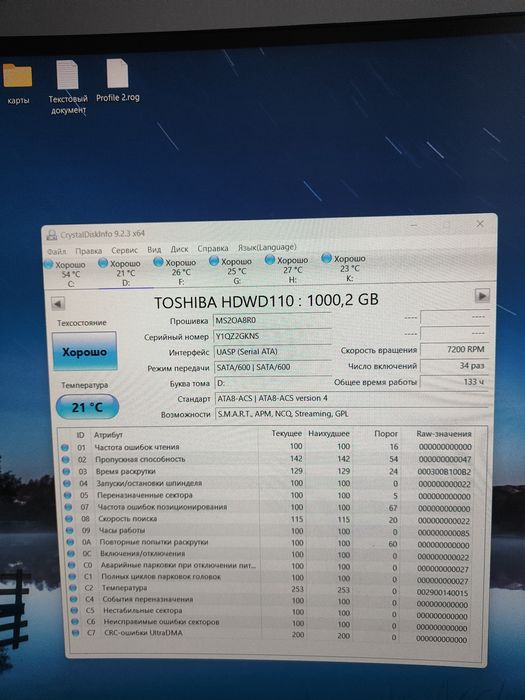This screenshot has width=525, height=700.
Task: Click status dot for attribute 09
Action: 70,530
